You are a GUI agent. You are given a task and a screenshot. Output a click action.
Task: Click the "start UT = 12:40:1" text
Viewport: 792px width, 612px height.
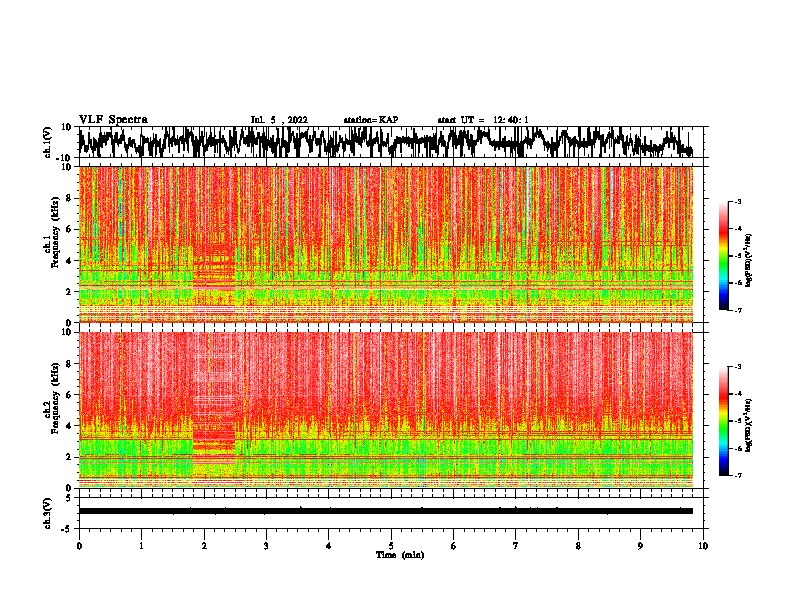coord(483,120)
